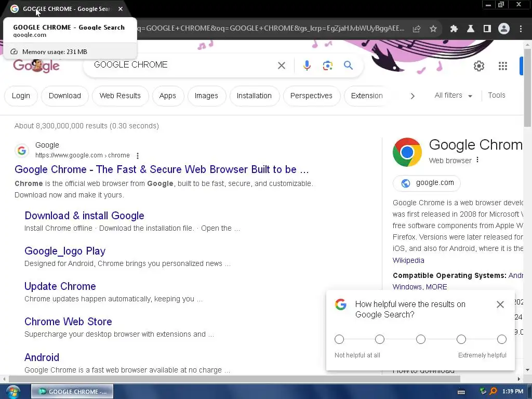Switch to Apps filter
Image resolution: width=532 pixels, height=399 pixels.
coord(168,96)
